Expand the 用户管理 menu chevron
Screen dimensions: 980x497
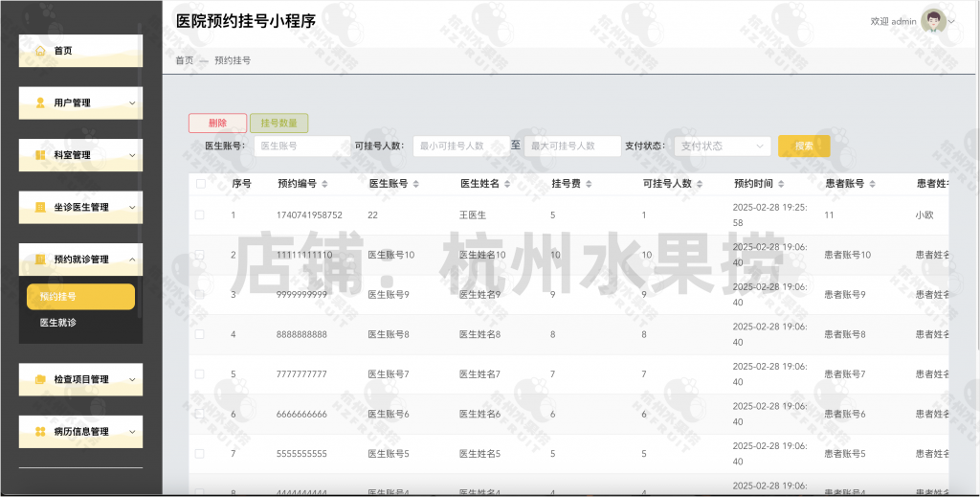click(x=132, y=102)
